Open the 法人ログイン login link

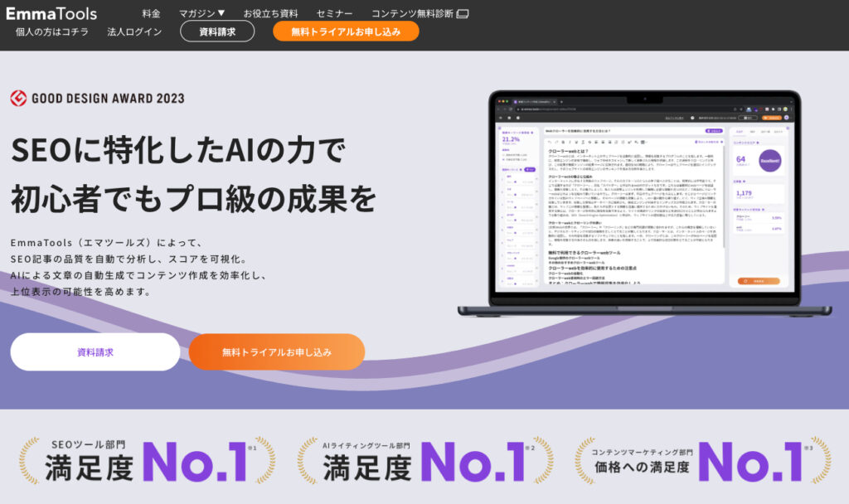[x=135, y=32]
